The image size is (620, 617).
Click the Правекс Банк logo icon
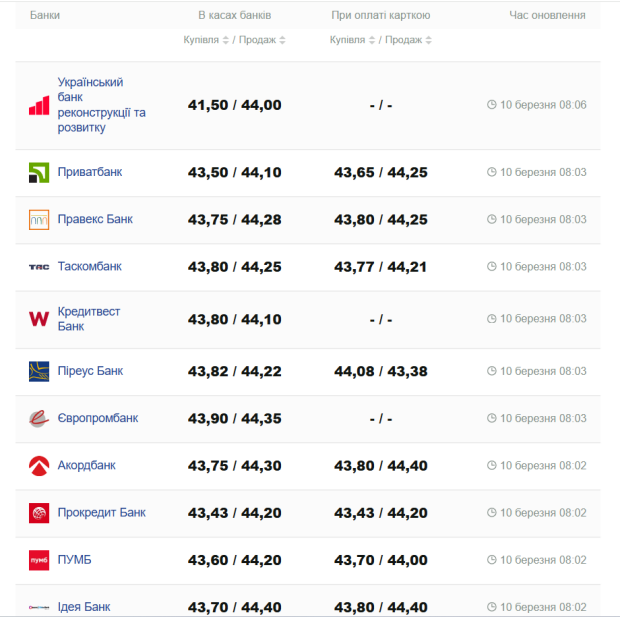click(39, 220)
